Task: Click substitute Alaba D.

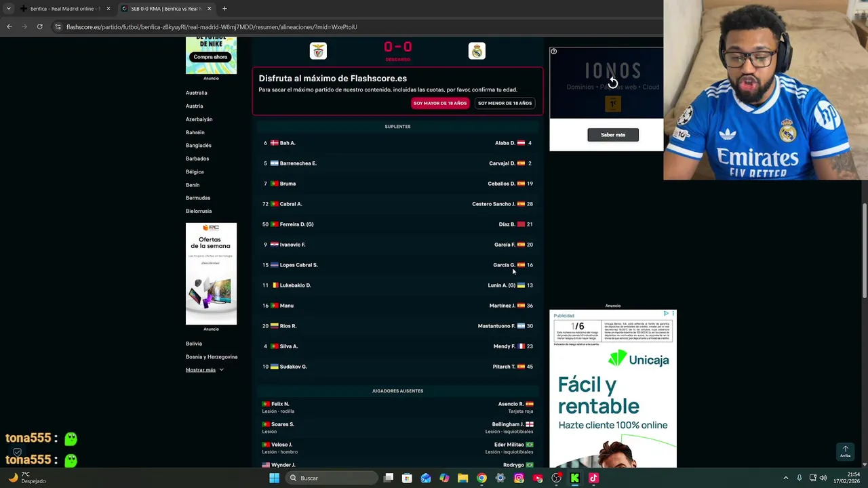Action: coord(505,143)
